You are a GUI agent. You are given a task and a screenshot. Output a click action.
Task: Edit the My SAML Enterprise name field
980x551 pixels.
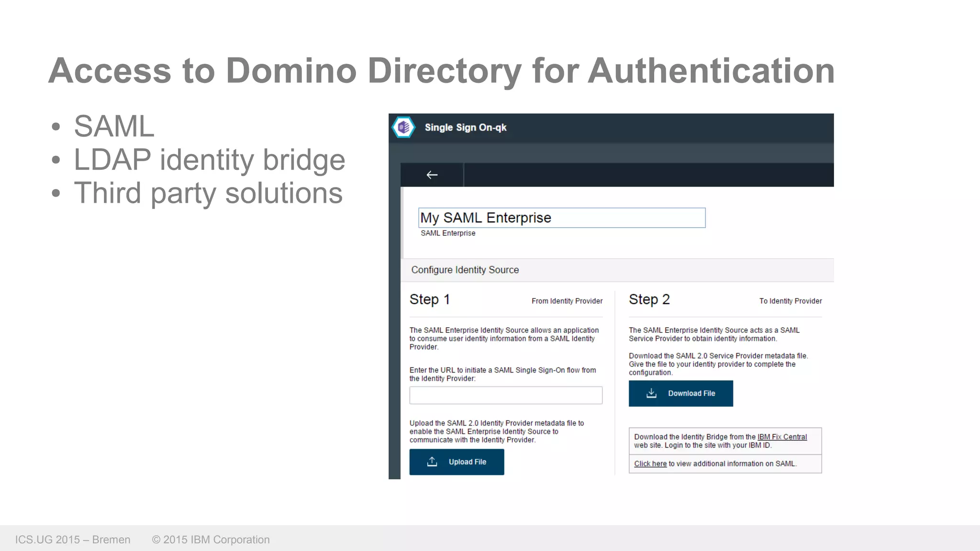tap(562, 218)
